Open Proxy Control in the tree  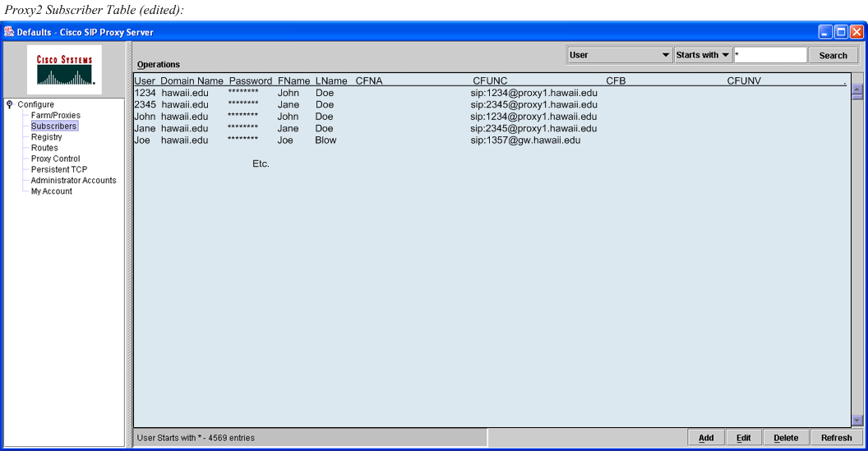(55, 159)
